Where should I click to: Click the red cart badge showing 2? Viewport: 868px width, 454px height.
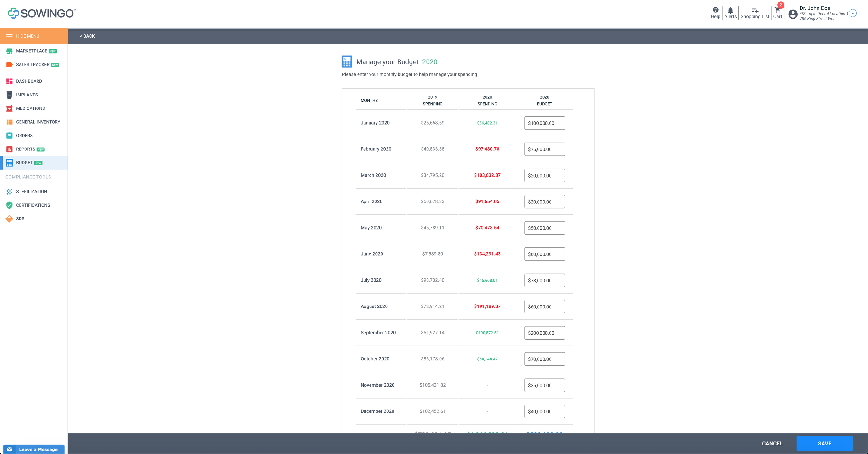(780, 5)
